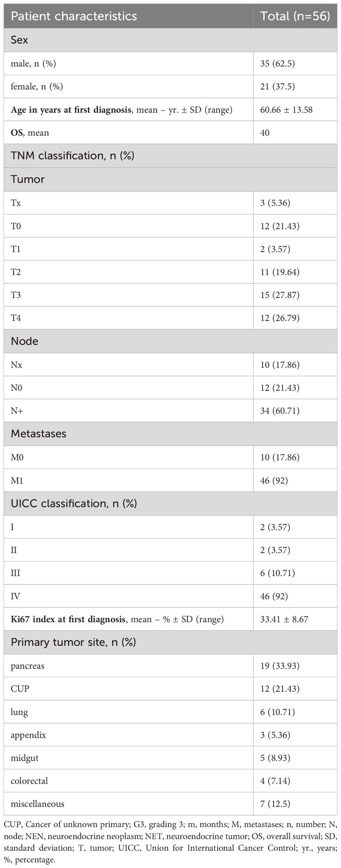Click the T3 row value 15 (27.87)
Screen dimensions: 341x868
point(280,295)
